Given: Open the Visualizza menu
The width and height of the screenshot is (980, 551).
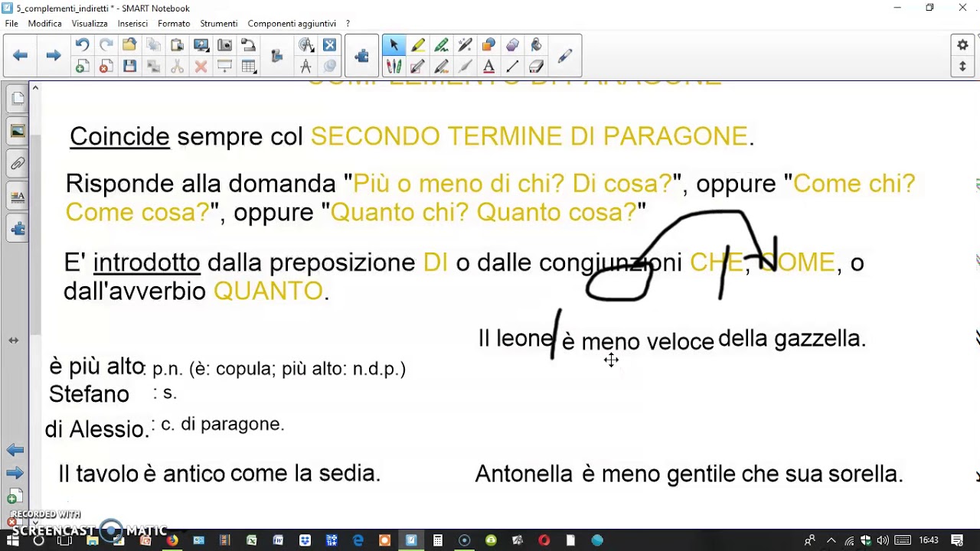Looking at the screenshot, I should 90,24.
